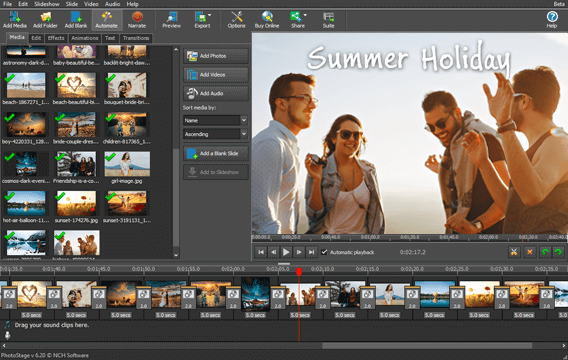Open the Options tools icon
Viewport: 568px width, 360px height.
click(237, 20)
